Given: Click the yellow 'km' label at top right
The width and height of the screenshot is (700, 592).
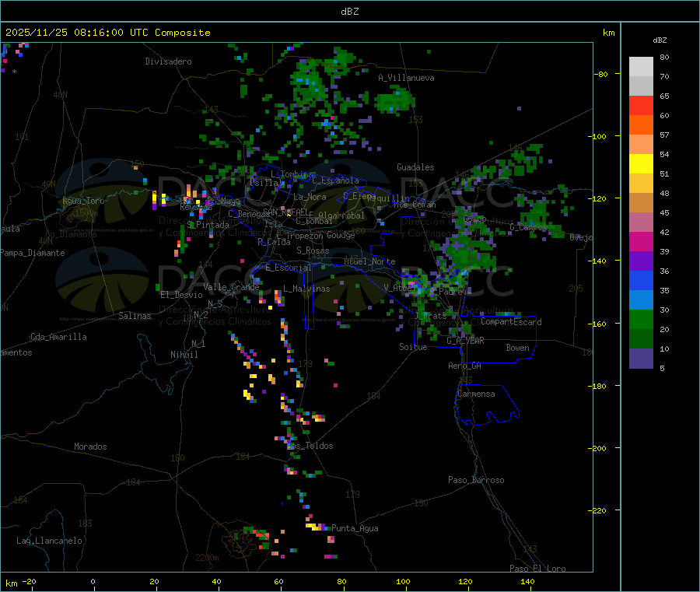Looking at the screenshot, I should click(609, 33).
